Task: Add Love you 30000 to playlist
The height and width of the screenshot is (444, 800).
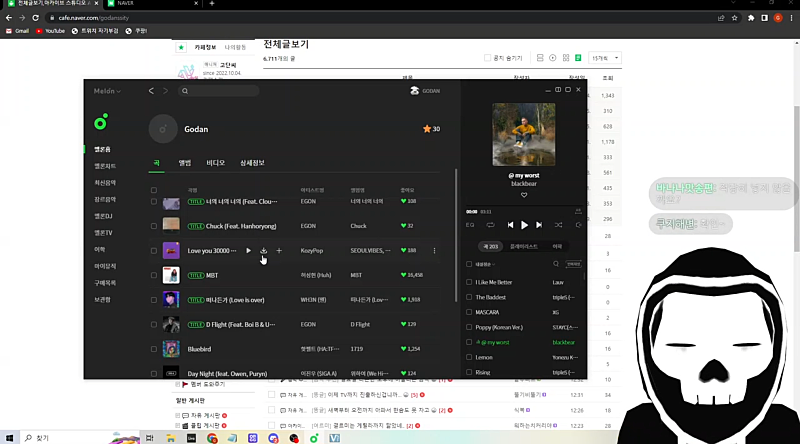Action: coord(279,250)
